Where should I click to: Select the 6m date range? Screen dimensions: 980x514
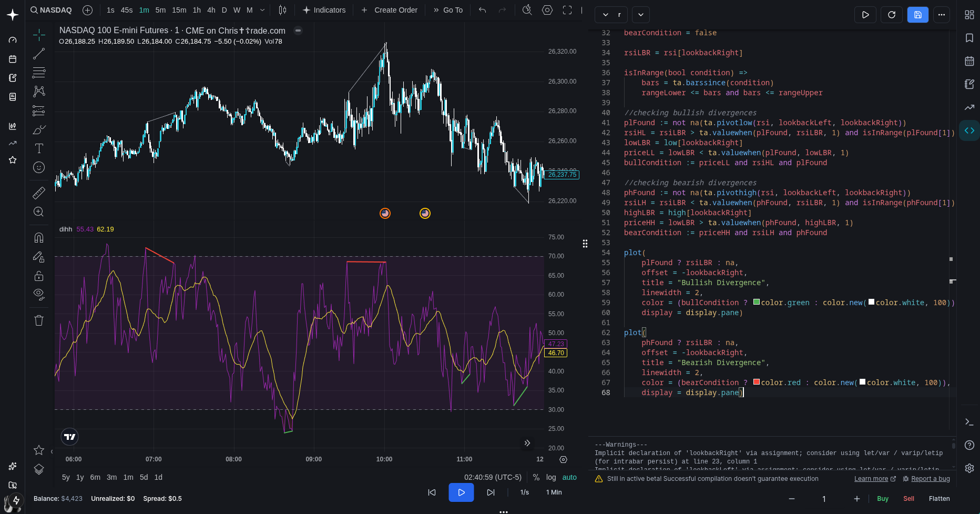coord(95,477)
